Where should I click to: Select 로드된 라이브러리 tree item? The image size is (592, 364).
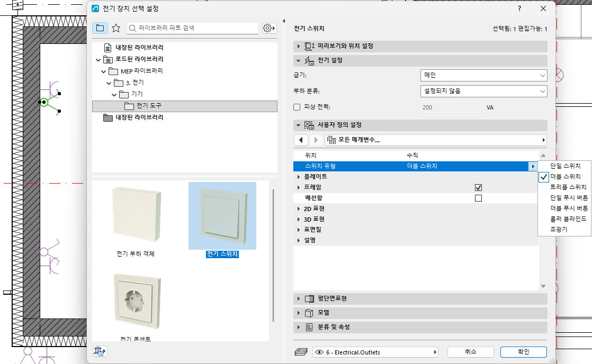[139, 60]
